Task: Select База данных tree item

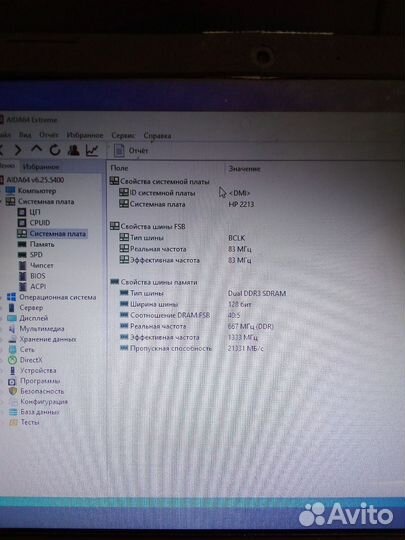Action: click(40, 412)
